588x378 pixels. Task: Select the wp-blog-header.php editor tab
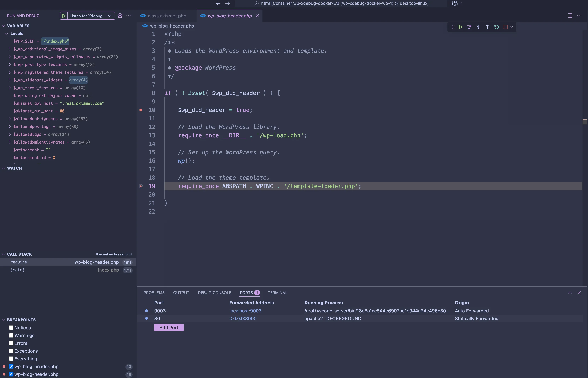[x=230, y=16]
